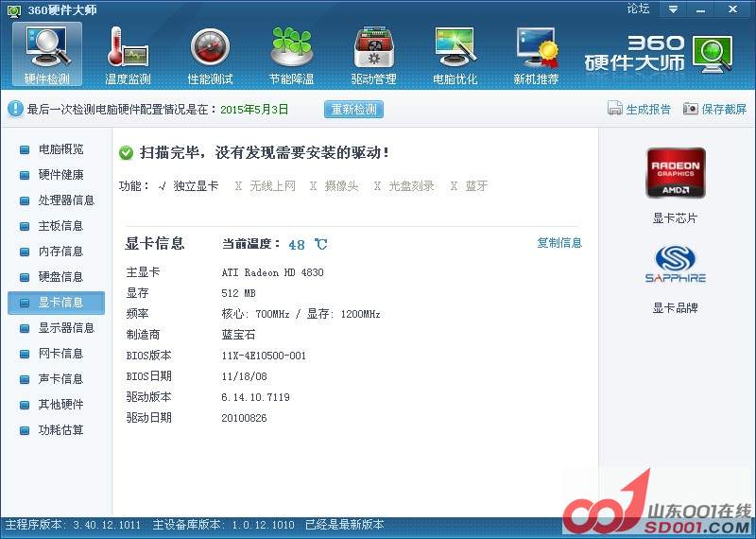756x539 pixels.
Task: Click the green scan-complete checkmark icon
Action: click(x=126, y=153)
